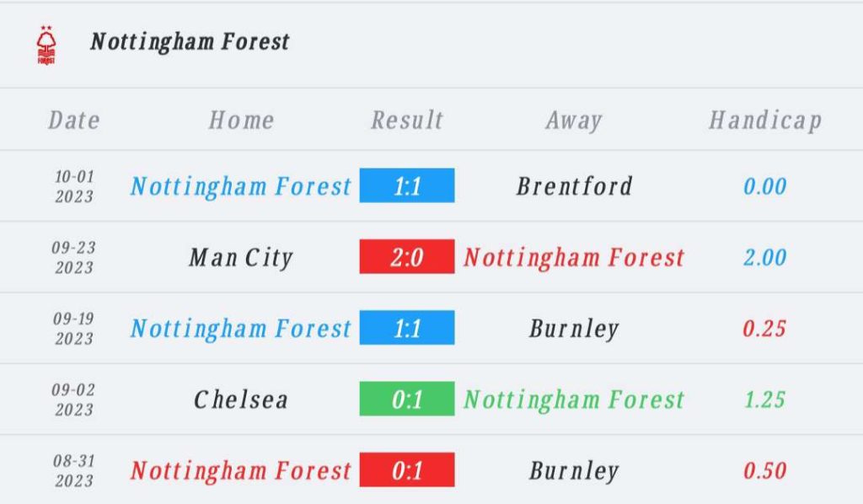Open the red 0:1 result on 08-31
Image resolution: width=863 pixels, height=504 pixels.
(x=407, y=469)
